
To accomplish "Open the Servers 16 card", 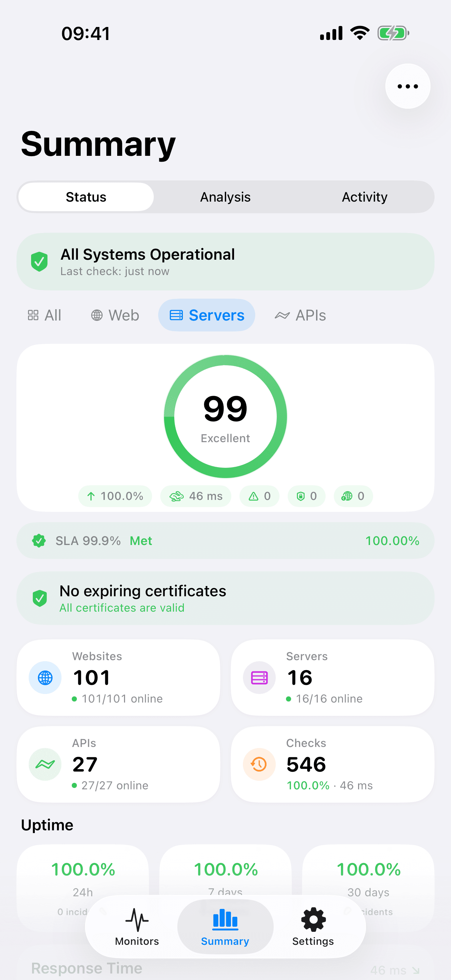I will point(332,678).
